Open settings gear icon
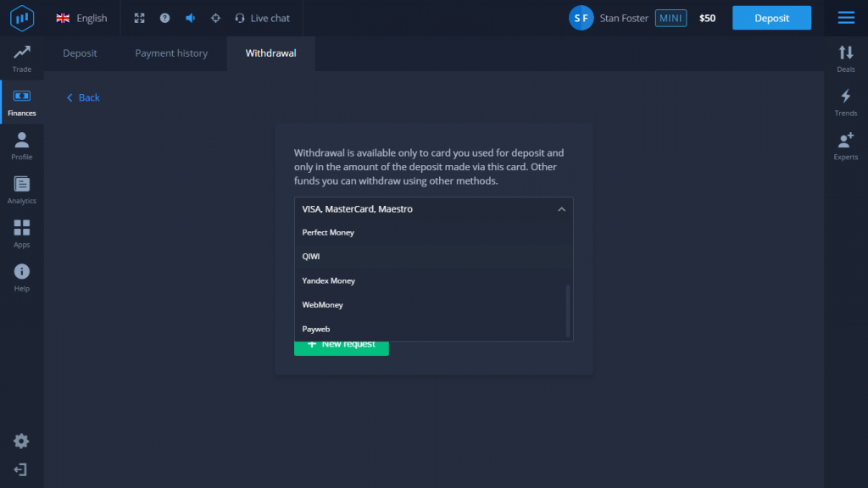The image size is (868, 488). 21,441
